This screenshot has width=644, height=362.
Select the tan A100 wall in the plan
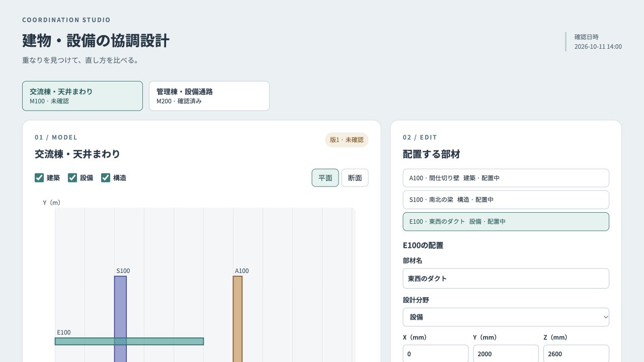237,319
